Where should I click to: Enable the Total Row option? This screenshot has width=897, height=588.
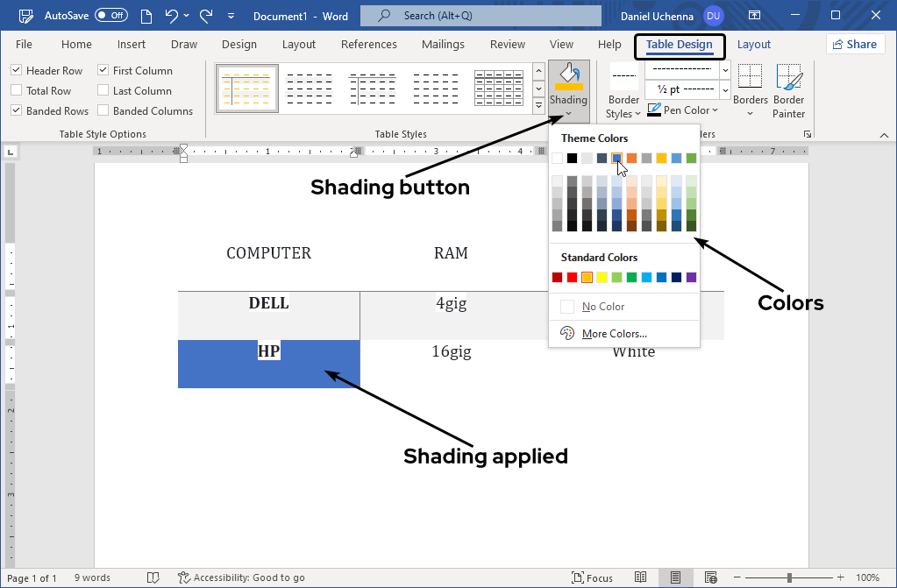pos(15,90)
